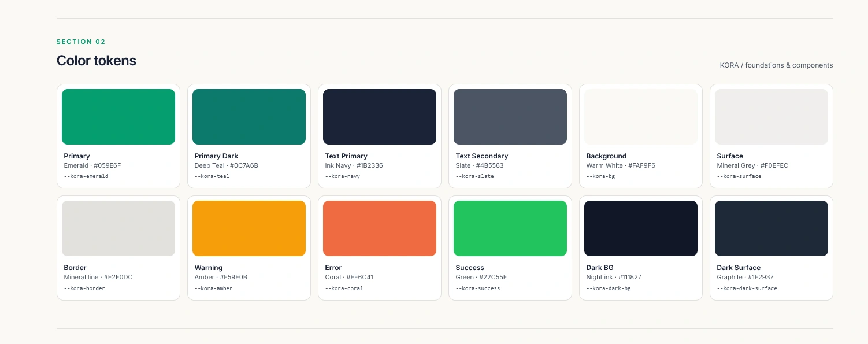The height and width of the screenshot is (344, 868).
Task: Click the Emerald primary color swatch
Action: click(x=118, y=117)
